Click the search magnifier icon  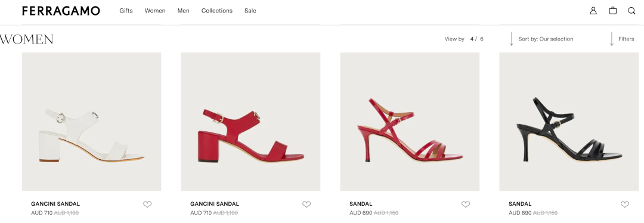point(631,11)
